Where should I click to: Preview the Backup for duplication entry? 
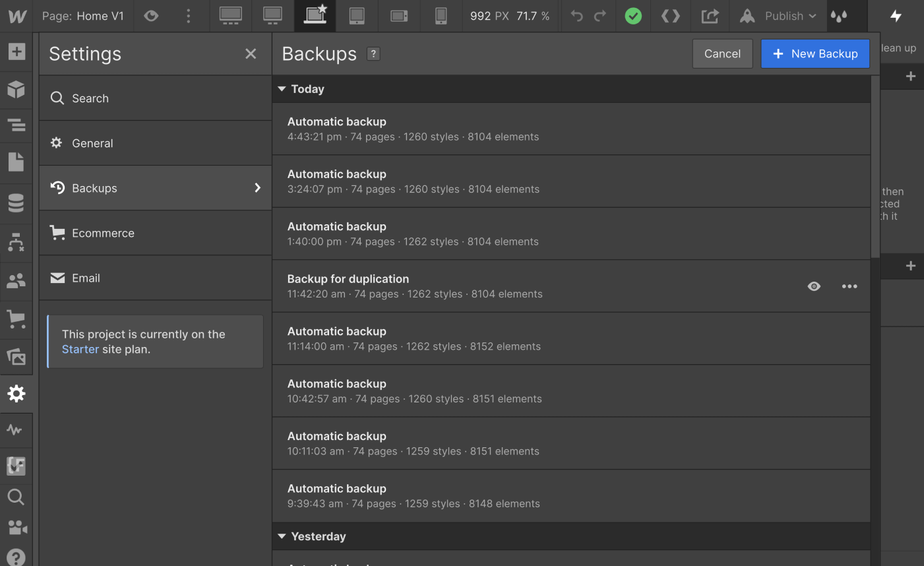[814, 286]
